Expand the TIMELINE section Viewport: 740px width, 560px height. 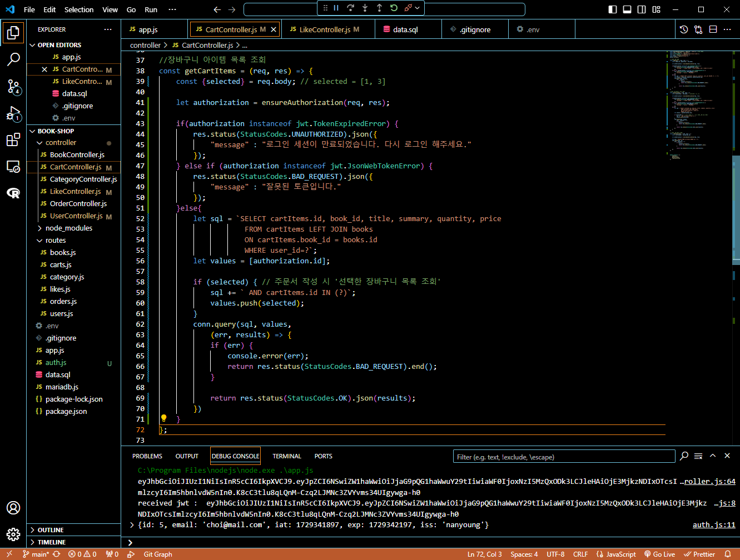[74, 542]
